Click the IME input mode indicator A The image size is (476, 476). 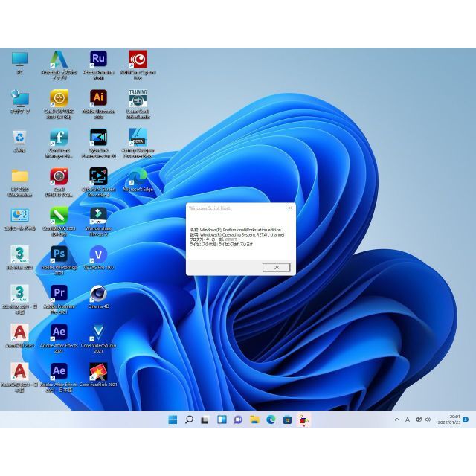[408, 419]
